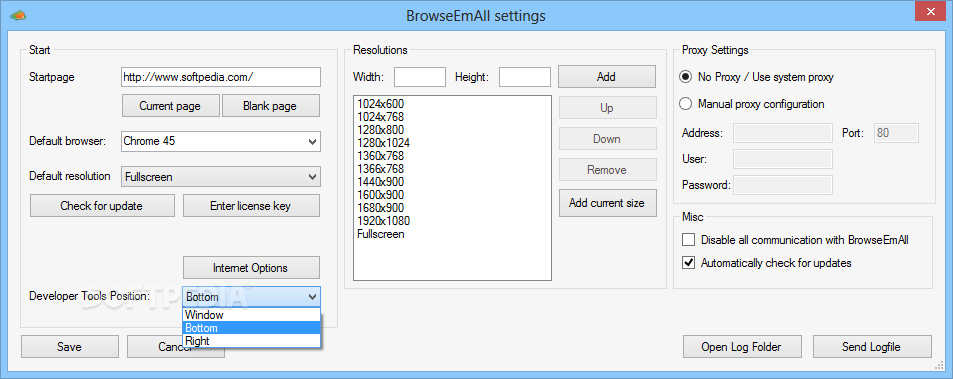Click the Remove button
Screen dimensions: 953x379
pos(607,169)
